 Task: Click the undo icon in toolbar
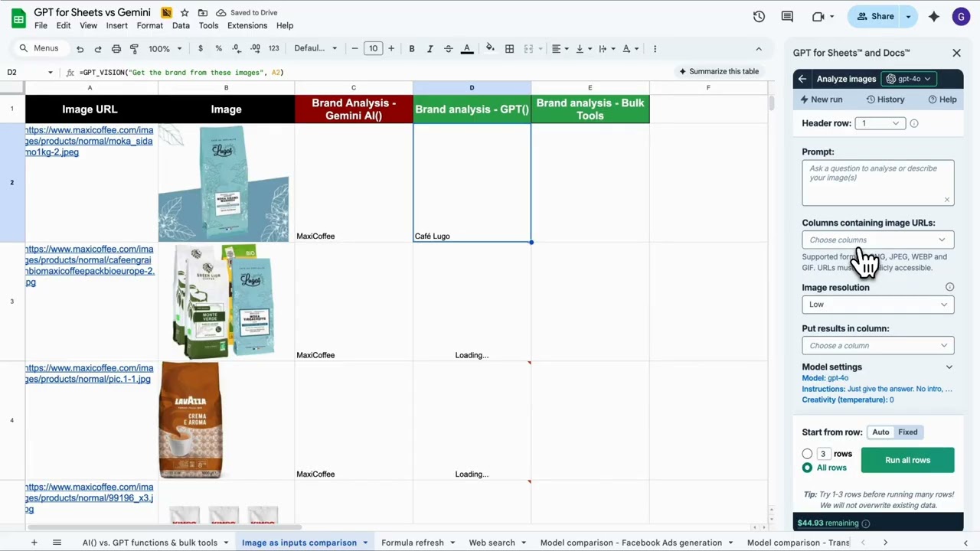coord(80,48)
